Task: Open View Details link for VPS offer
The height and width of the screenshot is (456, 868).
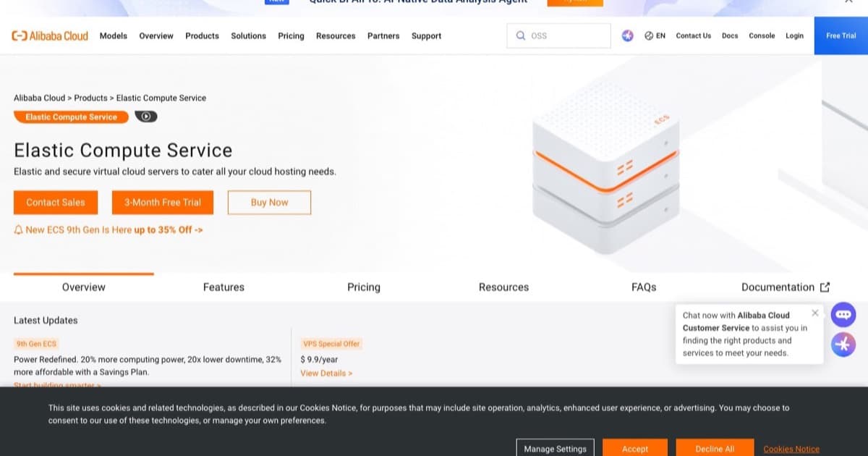Action: click(x=326, y=373)
